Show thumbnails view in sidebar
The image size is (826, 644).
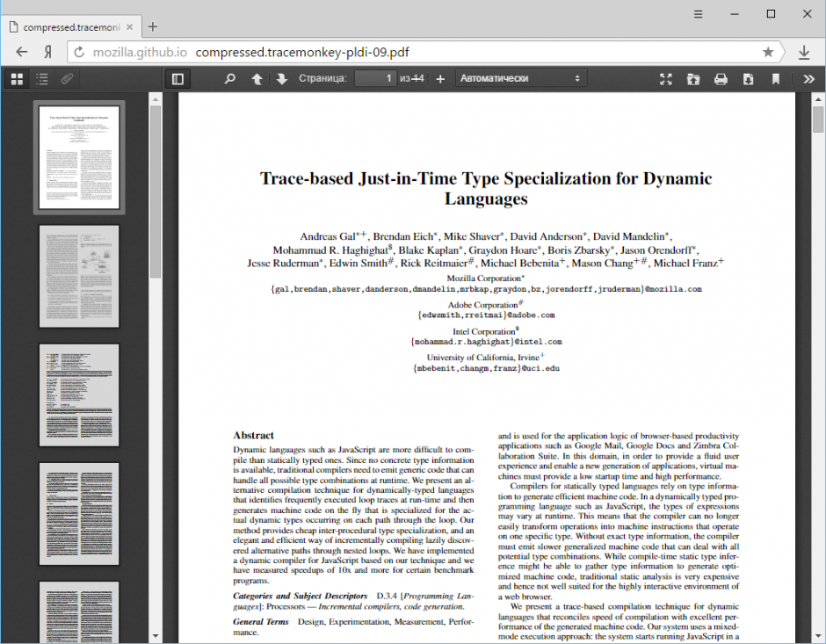pos(17,79)
